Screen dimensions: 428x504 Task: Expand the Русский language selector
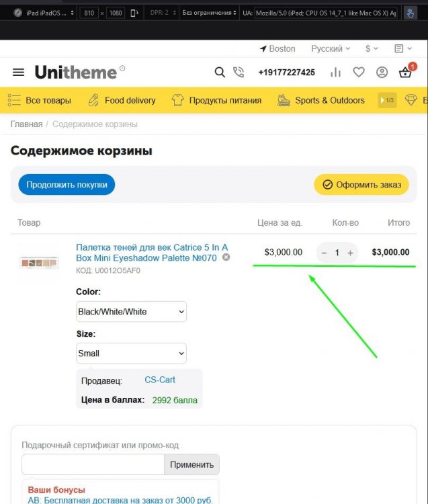click(x=331, y=48)
